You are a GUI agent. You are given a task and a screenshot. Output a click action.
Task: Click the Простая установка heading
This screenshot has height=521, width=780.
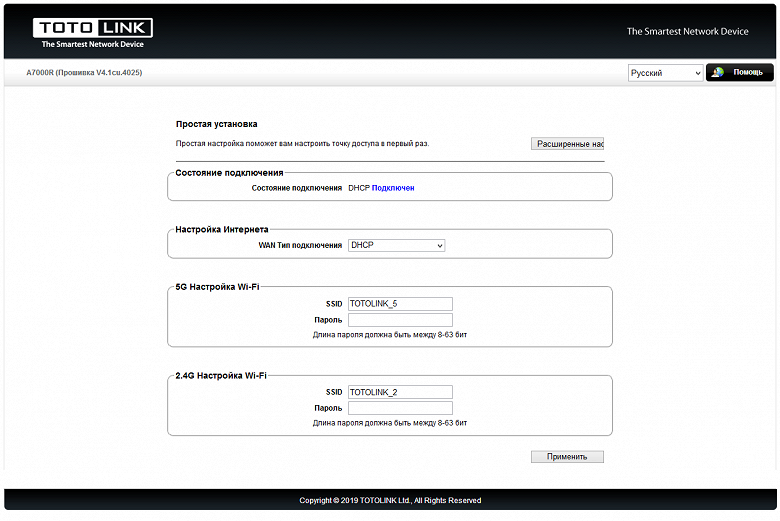point(216,124)
